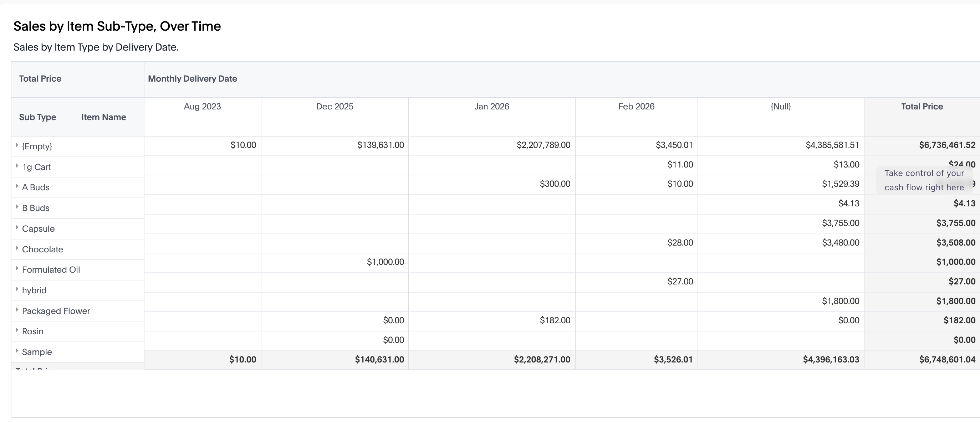
Task: Click the Monthly Delivery Date header
Action: coord(193,79)
